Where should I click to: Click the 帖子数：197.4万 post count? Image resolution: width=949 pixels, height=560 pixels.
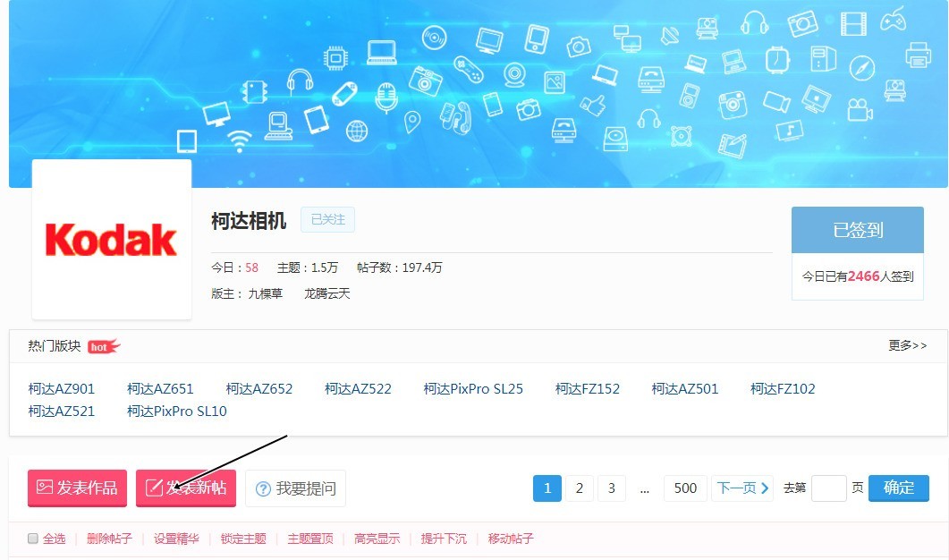pos(400,267)
